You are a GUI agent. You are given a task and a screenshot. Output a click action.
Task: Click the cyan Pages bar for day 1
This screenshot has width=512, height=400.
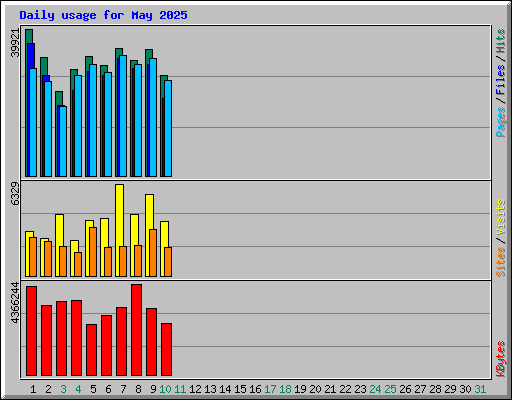click(33, 123)
